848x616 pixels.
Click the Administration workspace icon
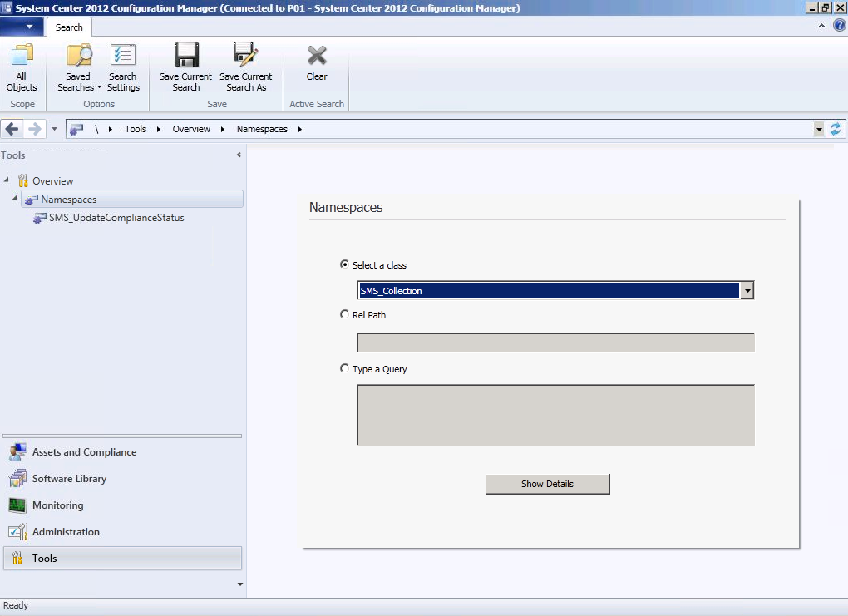(x=17, y=532)
